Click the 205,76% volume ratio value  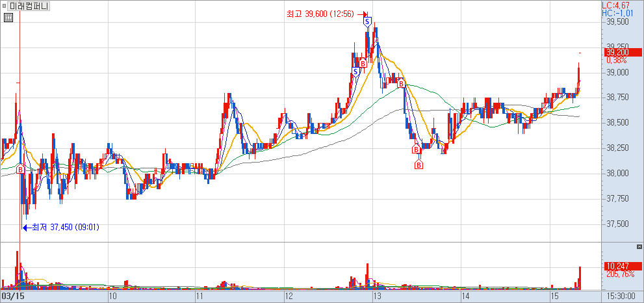[x=620, y=274]
